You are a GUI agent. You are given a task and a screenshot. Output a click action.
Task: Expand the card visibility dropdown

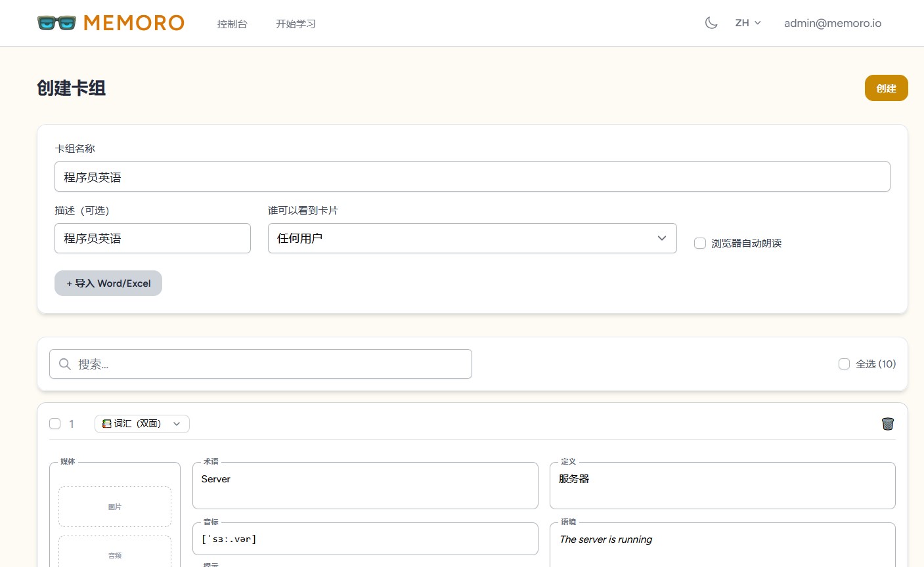(472, 238)
